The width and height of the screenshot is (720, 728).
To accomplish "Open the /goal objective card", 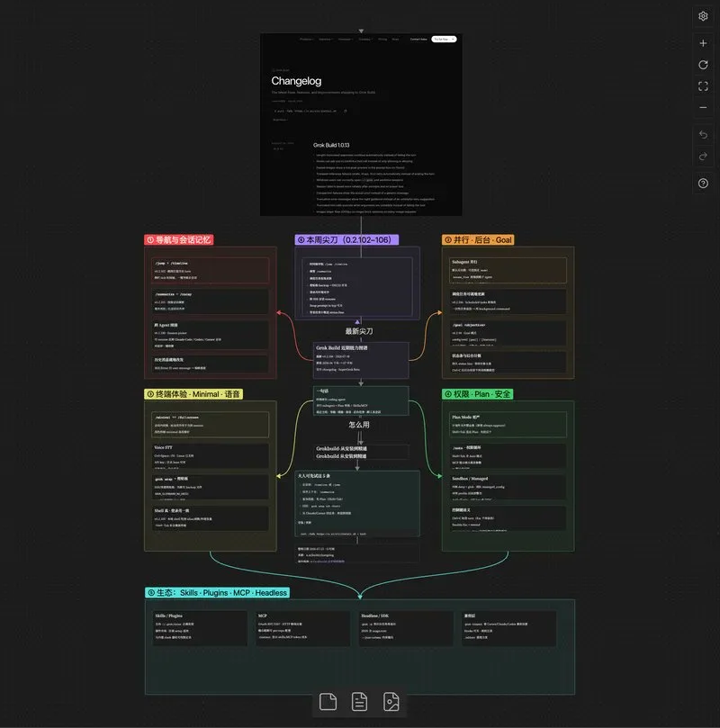I will [508, 332].
